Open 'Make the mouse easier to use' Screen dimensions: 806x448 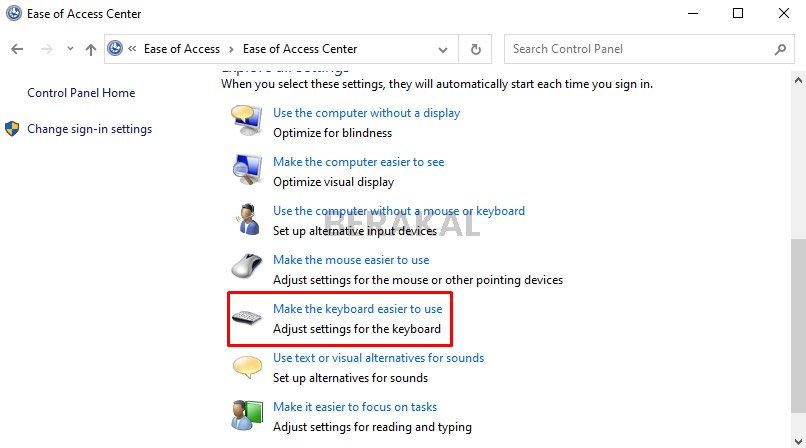351,260
